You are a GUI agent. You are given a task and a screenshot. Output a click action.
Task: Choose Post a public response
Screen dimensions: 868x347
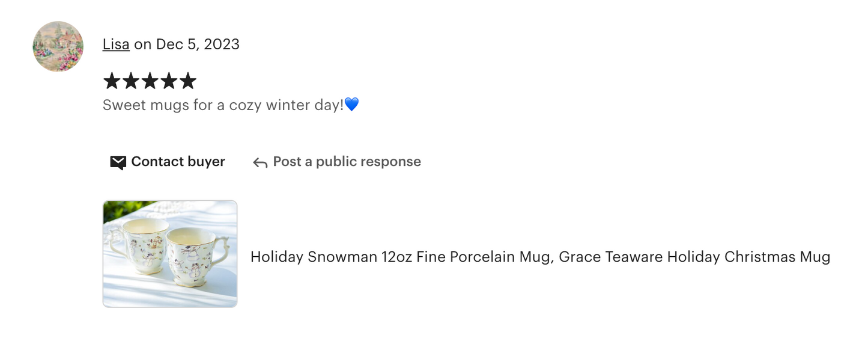[347, 162]
